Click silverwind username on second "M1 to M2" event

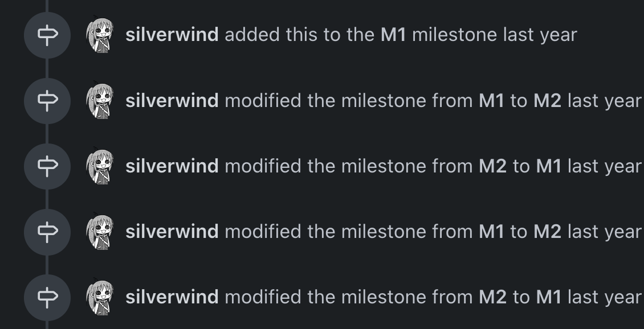[172, 232]
